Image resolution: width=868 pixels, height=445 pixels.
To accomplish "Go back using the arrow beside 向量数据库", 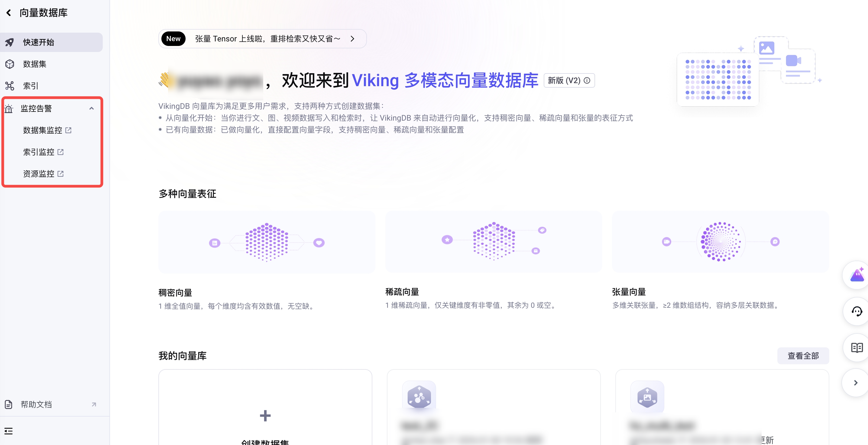I will coord(9,13).
